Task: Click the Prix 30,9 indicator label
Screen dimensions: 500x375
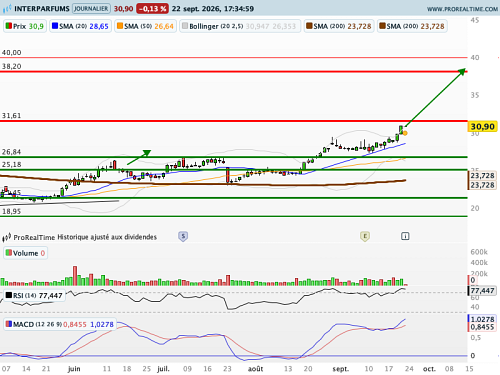Action: point(25,26)
